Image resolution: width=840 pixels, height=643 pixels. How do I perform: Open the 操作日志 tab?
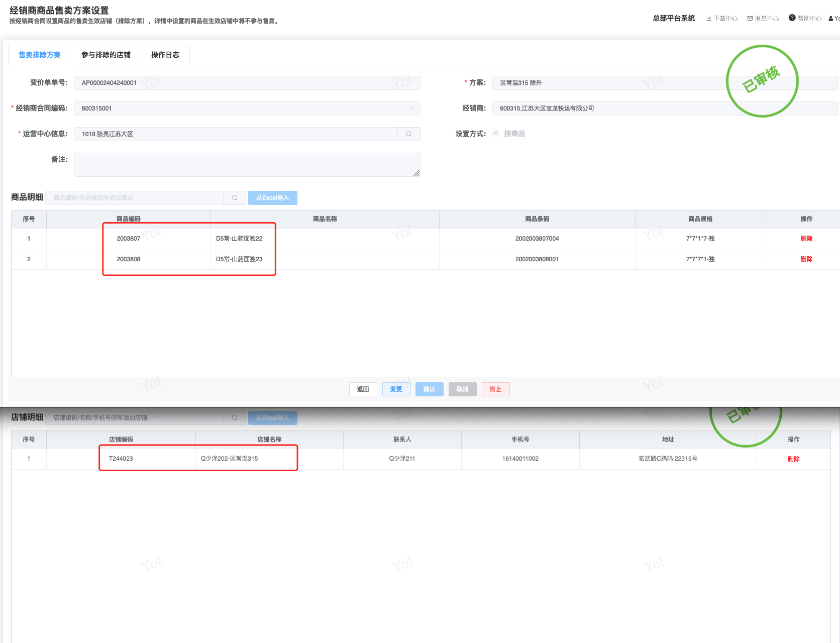click(165, 55)
